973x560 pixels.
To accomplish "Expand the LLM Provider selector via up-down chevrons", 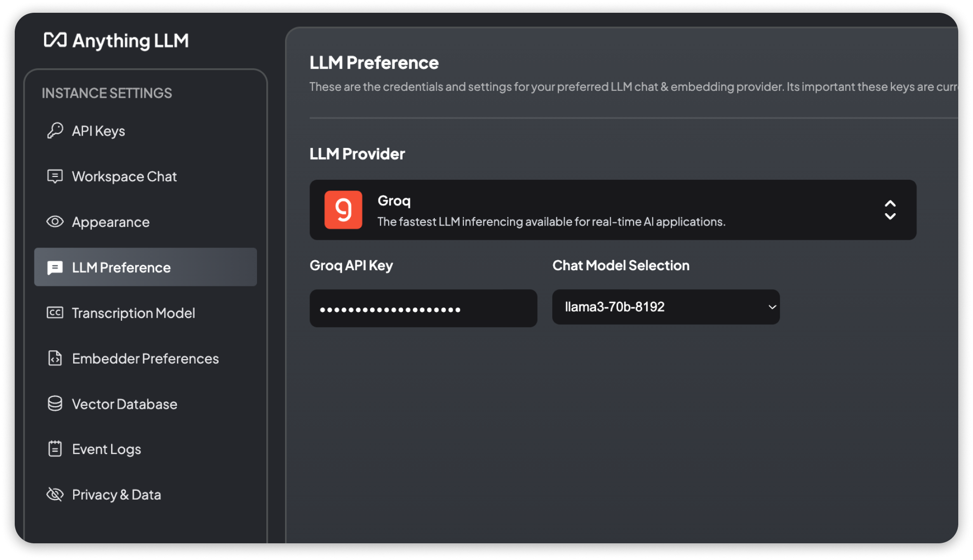I will 890,210.
